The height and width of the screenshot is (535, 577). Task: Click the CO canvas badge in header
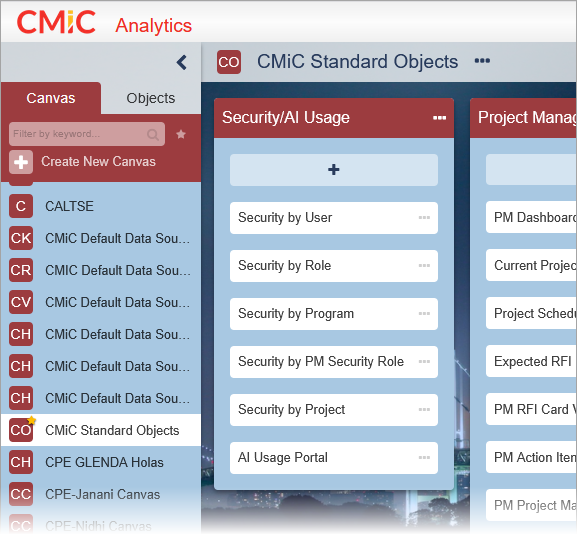[x=229, y=62]
